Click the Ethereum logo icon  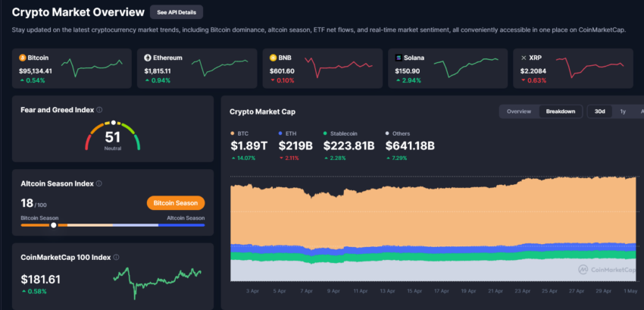click(x=148, y=58)
